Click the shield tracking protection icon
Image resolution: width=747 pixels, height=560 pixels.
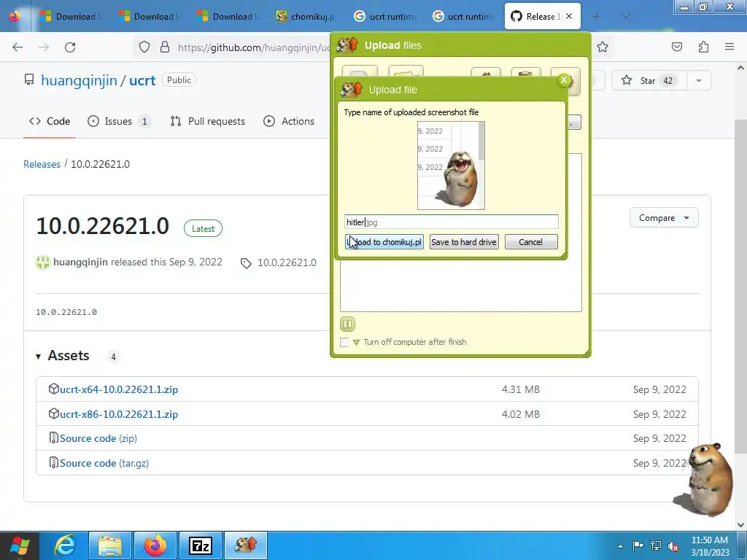(x=144, y=47)
